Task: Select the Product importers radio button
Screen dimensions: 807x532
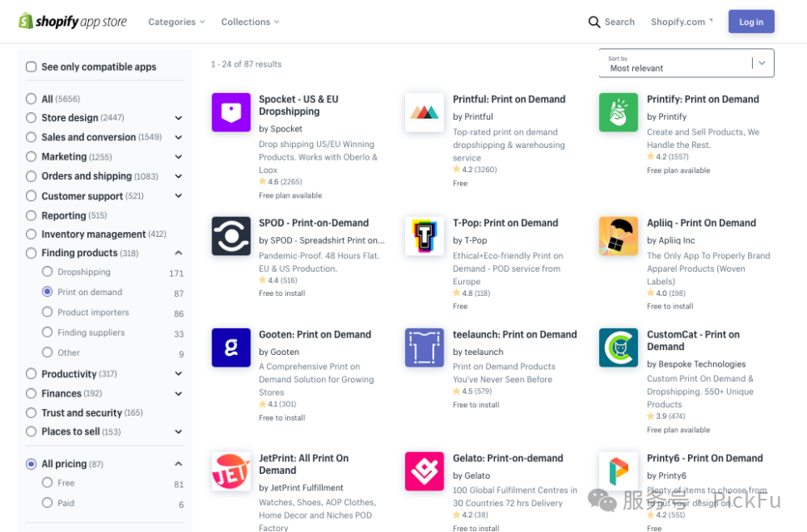Action: point(47,312)
